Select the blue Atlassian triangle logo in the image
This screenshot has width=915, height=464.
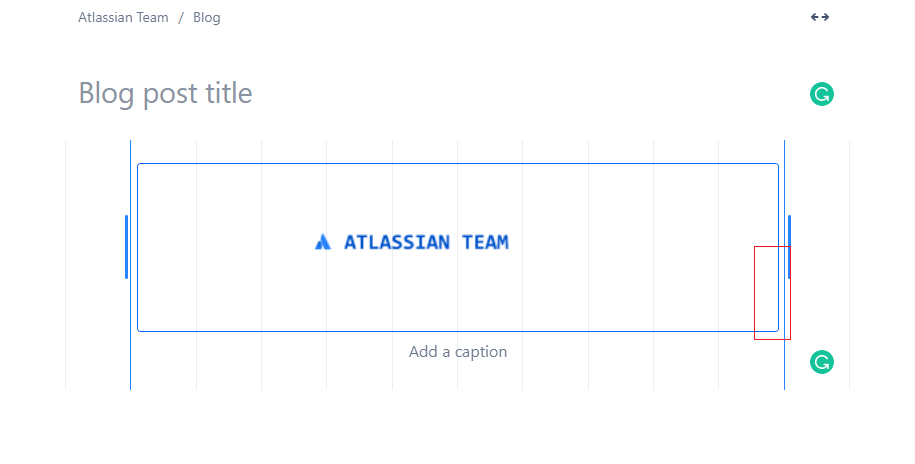[x=323, y=242]
